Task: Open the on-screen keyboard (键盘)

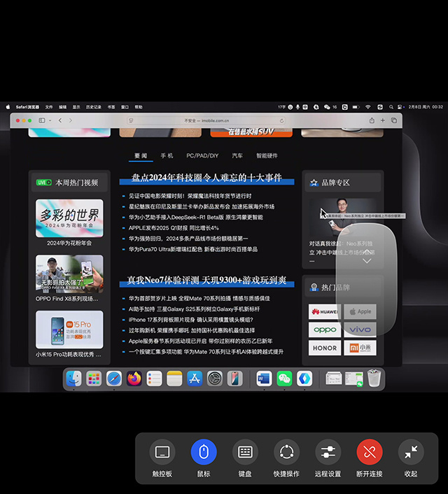Action: (x=245, y=452)
